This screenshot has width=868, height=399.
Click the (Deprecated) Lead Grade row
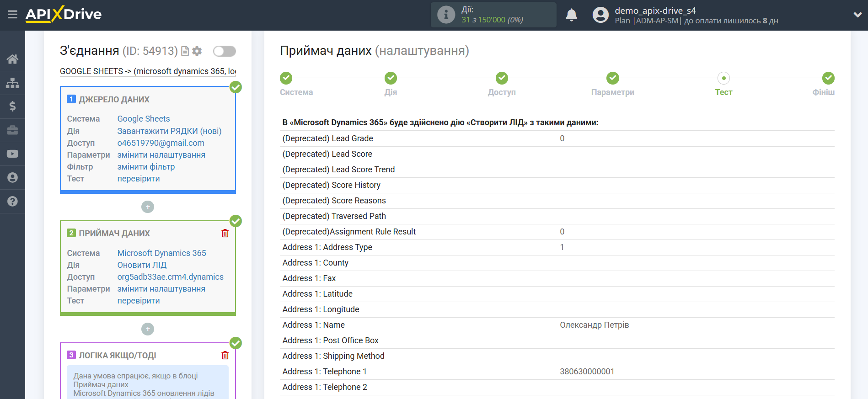pos(557,138)
